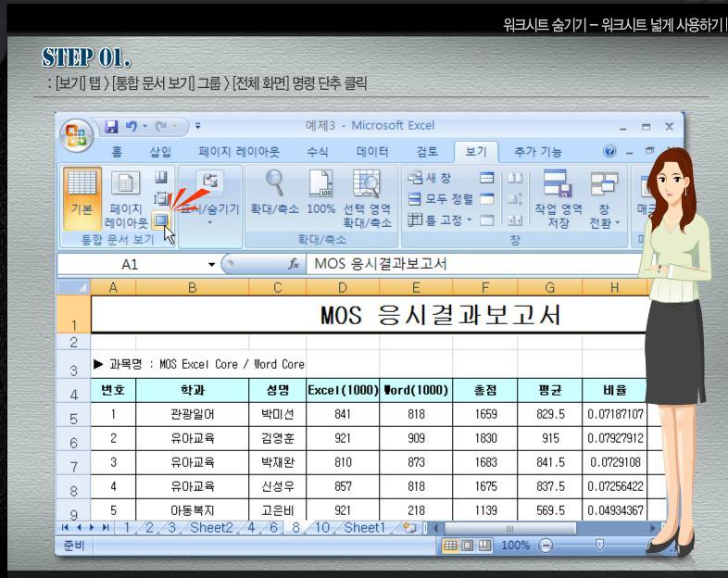Toggle the 기본 normal view button
Image resolution: width=728 pixels, height=578 pixels.
(x=82, y=198)
